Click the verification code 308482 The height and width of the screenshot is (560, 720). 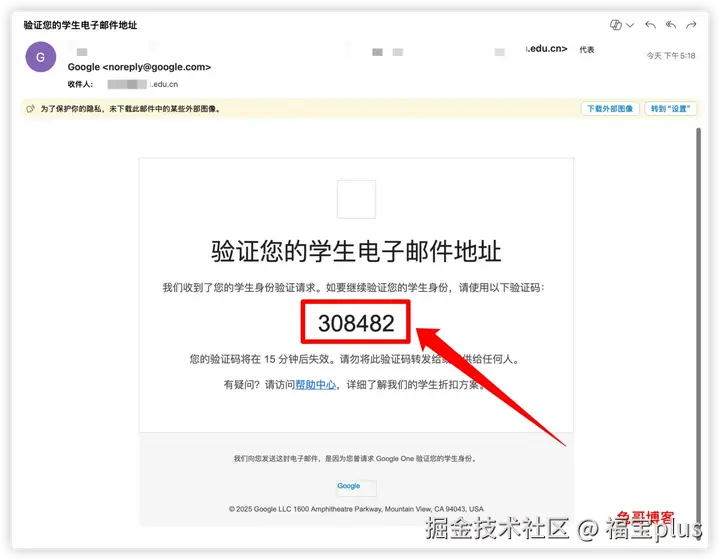[356, 323]
